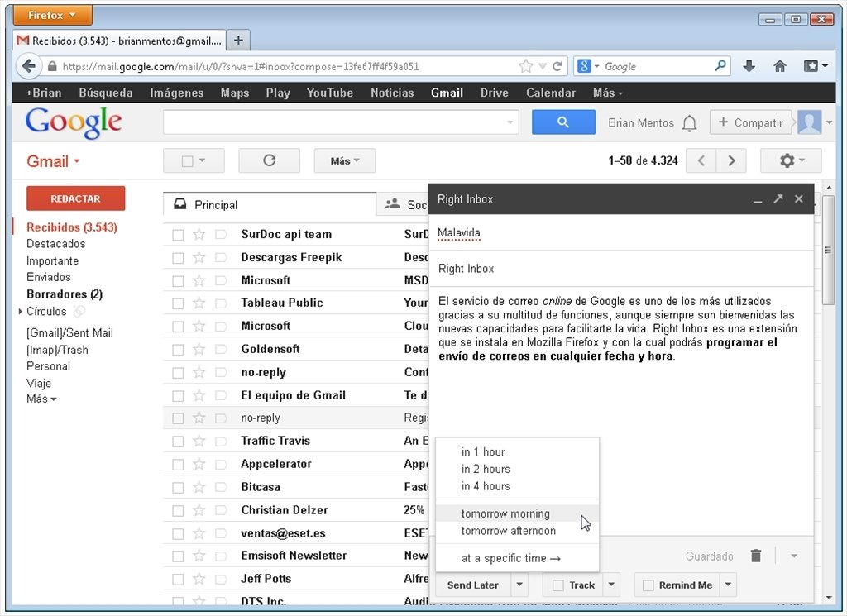Viewport: 847px width, 616px height.
Task: Expand Más labels in the sidebar
Action: pyautogui.click(x=41, y=399)
